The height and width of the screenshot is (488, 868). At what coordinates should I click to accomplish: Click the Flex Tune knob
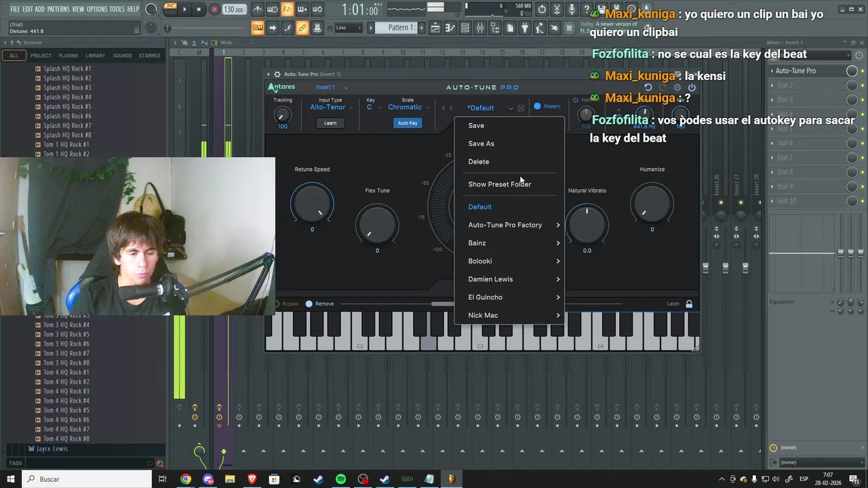(x=377, y=225)
